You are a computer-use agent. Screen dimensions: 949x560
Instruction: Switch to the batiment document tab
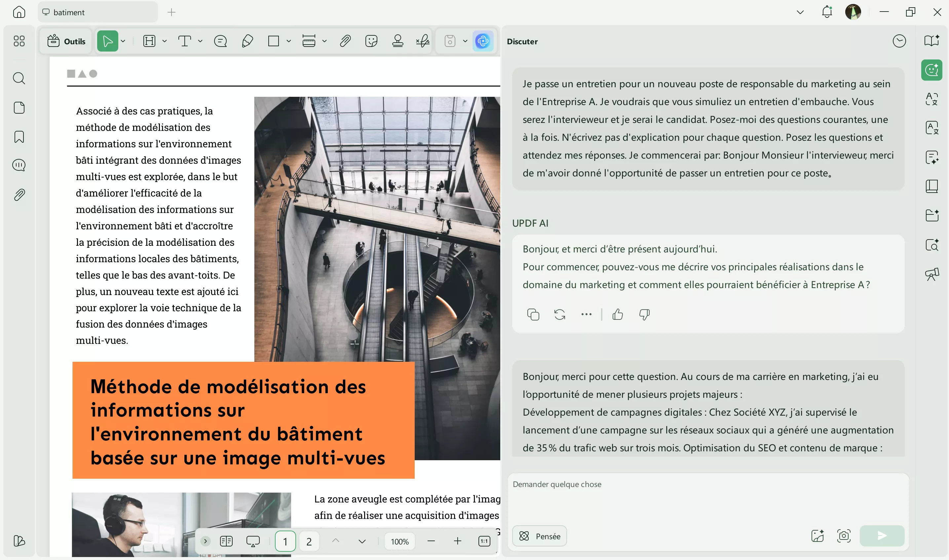point(97,12)
